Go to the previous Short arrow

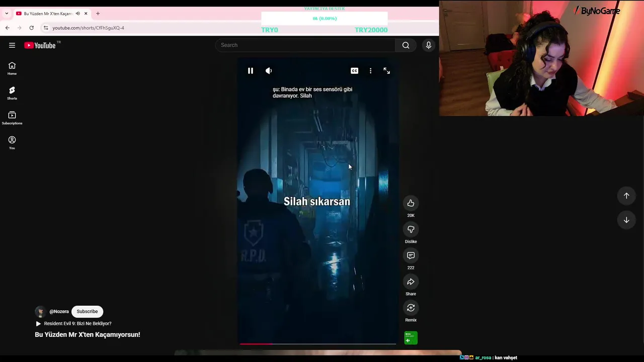(x=626, y=196)
